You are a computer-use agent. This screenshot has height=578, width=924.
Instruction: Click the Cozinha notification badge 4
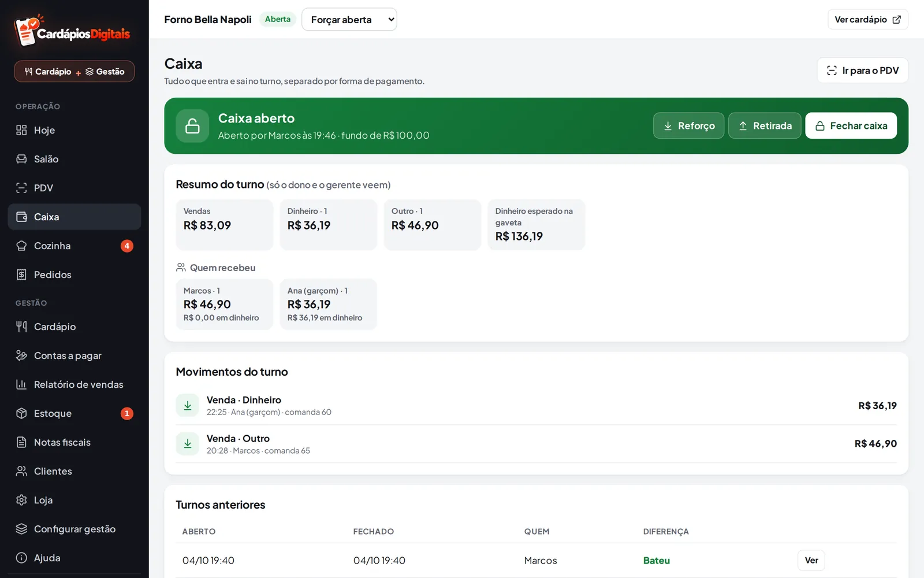tap(127, 246)
